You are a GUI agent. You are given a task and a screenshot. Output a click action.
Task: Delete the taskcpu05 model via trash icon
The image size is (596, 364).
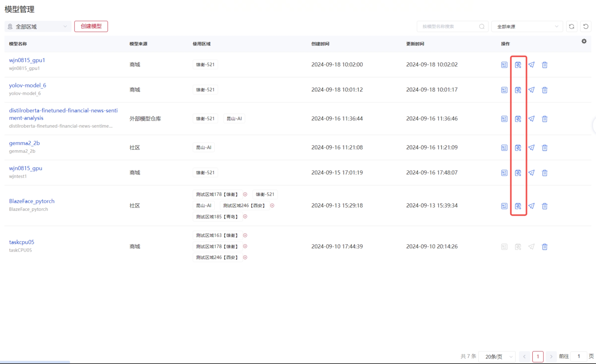click(x=544, y=247)
